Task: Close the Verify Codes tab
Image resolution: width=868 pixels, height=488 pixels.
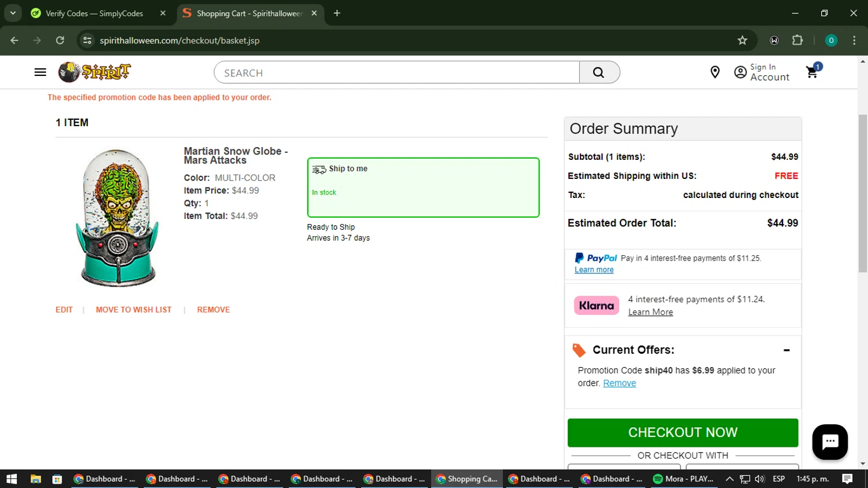Action: click(x=163, y=13)
